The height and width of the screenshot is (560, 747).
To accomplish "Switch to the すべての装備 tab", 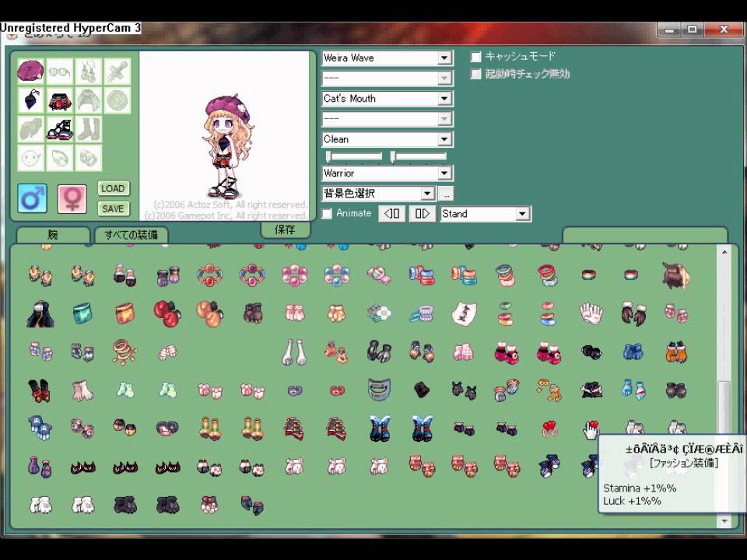I will click(131, 235).
